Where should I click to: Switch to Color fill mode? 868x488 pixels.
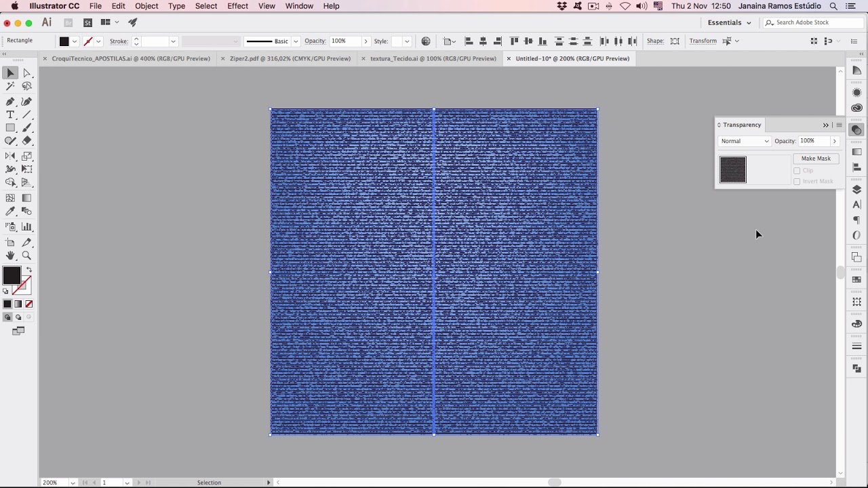coord(7,304)
